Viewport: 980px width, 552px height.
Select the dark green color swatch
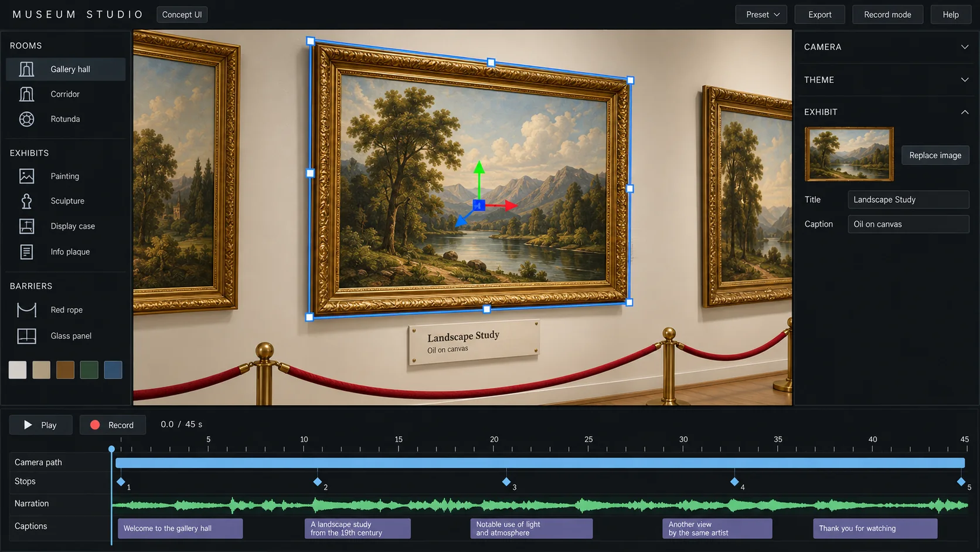click(x=89, y=370)
